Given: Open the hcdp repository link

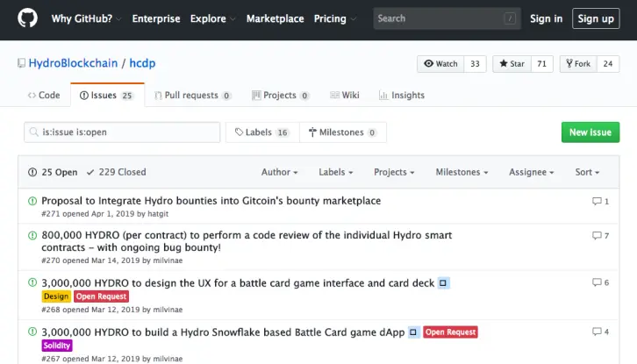Looking at the screenshot, I should [142, 63].
